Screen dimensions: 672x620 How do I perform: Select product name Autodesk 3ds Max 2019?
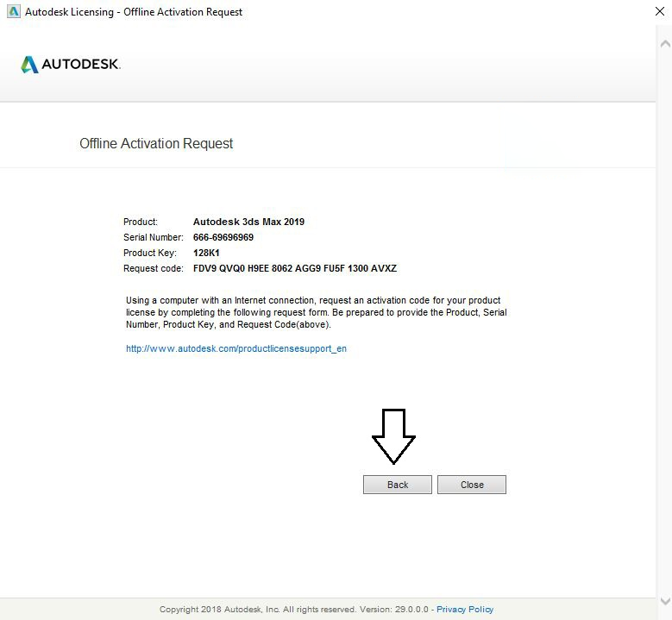coord(248,222)
